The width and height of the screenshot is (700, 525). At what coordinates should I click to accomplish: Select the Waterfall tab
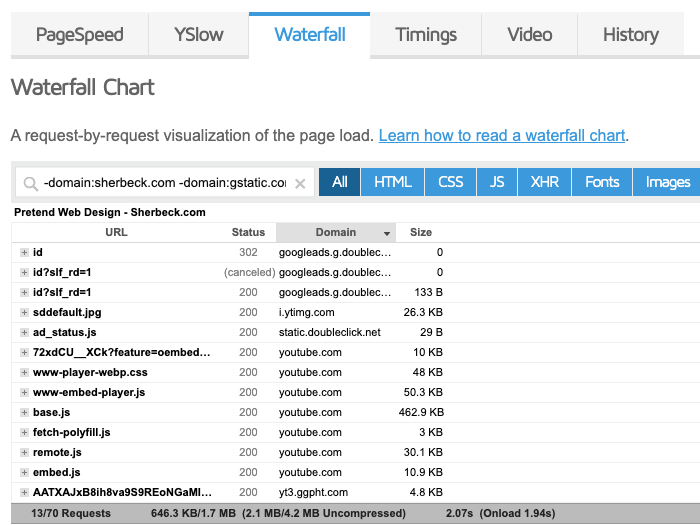[309, 34]
